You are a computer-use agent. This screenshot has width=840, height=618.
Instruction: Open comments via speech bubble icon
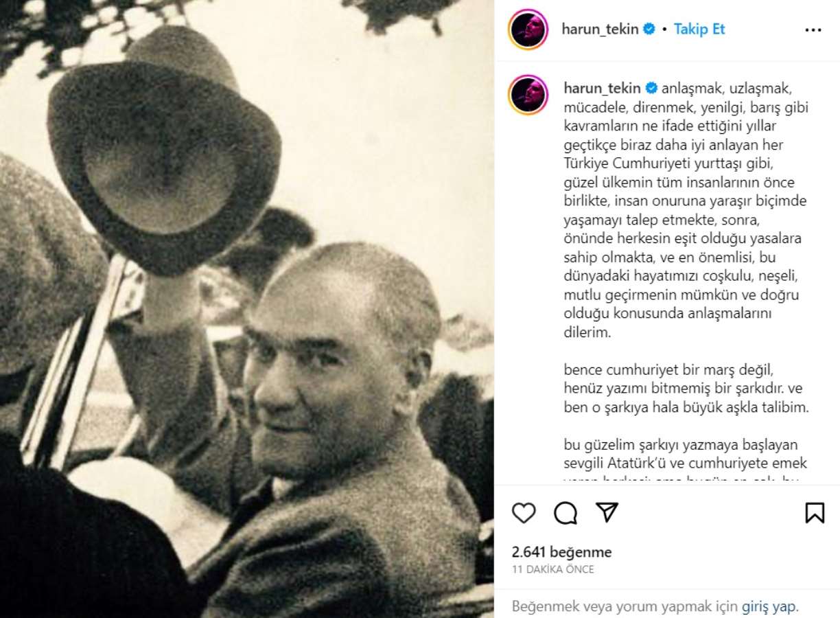[x=565, y=512]
